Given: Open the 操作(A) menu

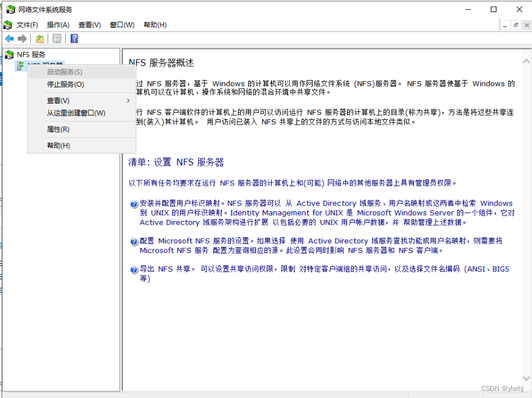Looking at the screenshot, I should click(58, 25).
